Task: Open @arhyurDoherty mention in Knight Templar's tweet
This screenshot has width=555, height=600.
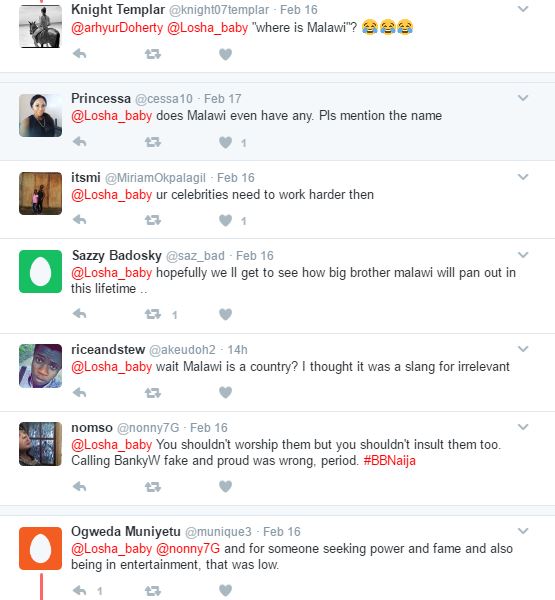Action: 117,28
